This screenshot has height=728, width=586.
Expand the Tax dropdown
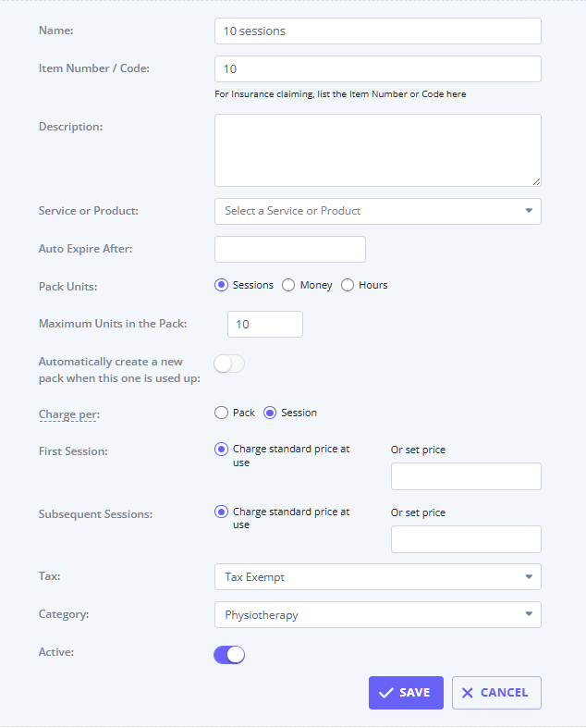point(377,577)
